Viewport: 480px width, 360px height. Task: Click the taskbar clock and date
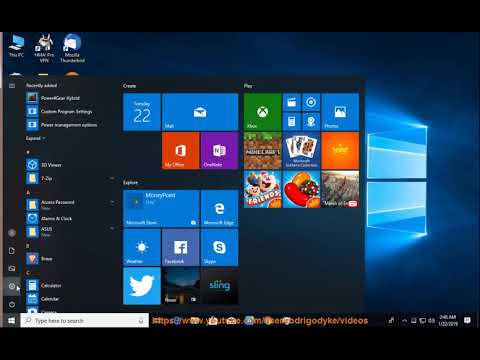click(448, 320)
